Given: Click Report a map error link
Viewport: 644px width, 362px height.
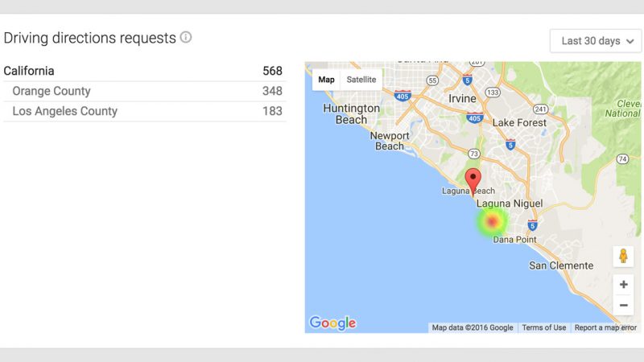Looking at the screenshot, I should pos(605,327).
